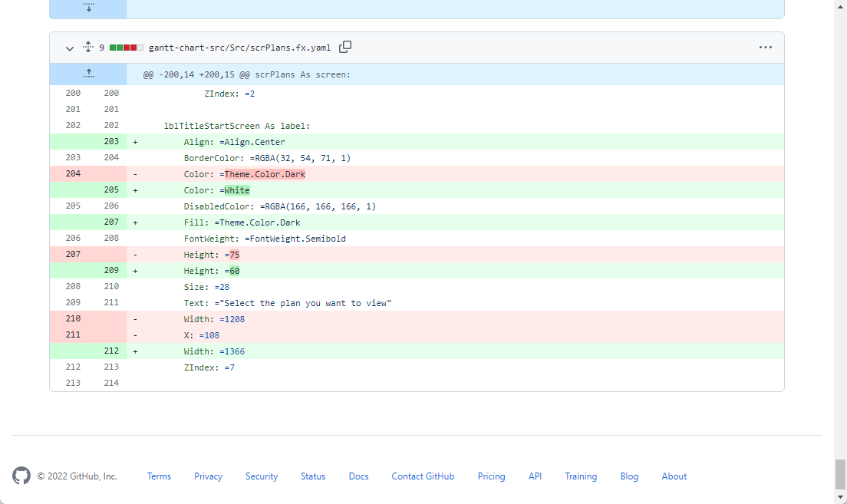Collapse the scrPlans.fx.yaml file diff
847x504 pixels.
tap(70, 48)
